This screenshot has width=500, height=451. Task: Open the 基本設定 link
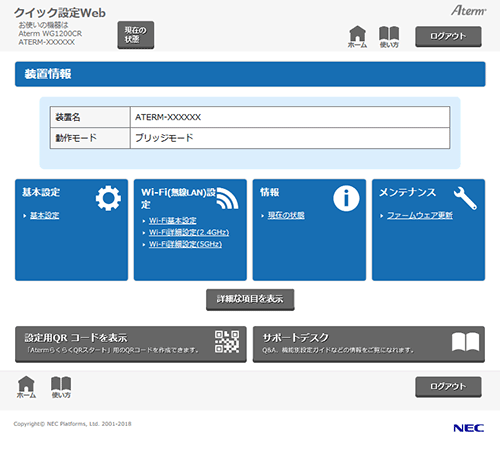click(45, 216)
